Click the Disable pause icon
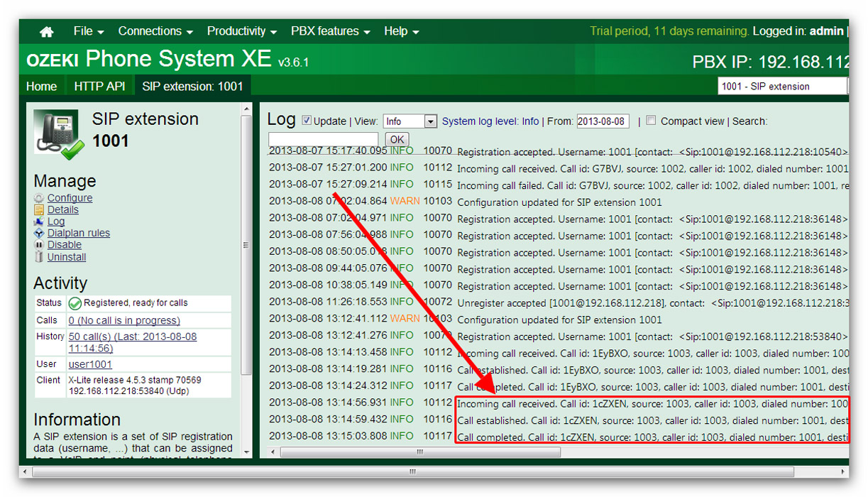The image size is (868, 497). [39, 245]
